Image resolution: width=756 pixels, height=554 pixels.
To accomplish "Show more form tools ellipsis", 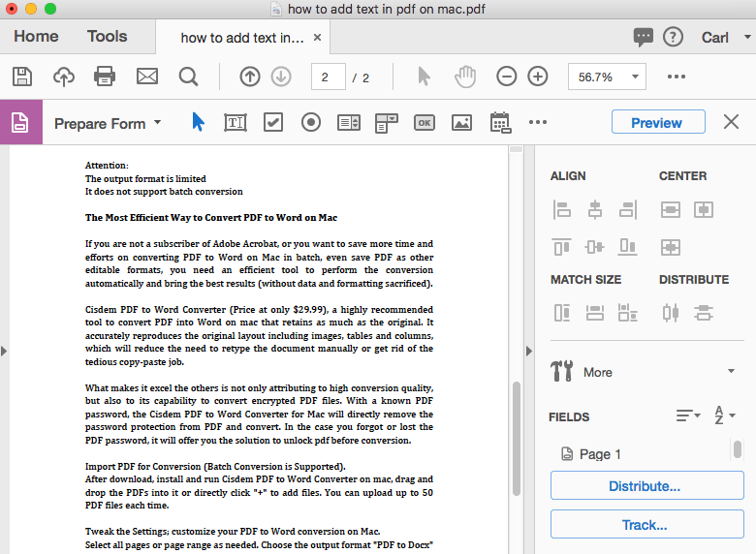I will tap(538, 122).
